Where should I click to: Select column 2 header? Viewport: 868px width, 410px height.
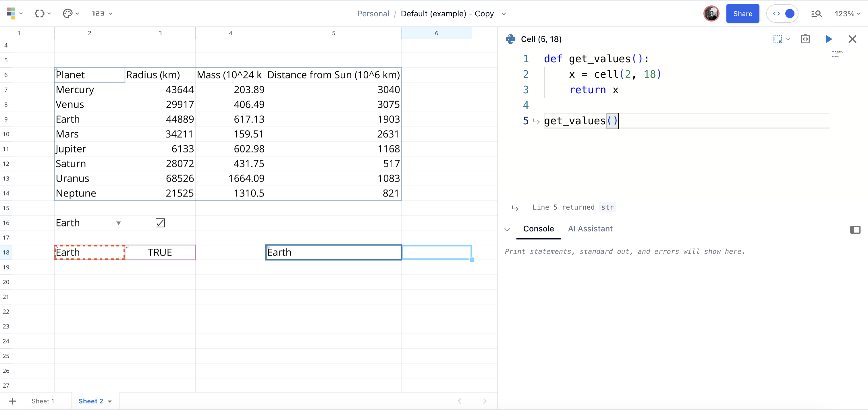click(x=90, y=33)
